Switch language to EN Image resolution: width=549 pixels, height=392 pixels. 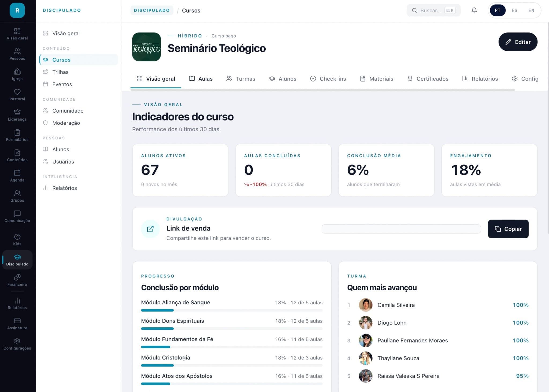[531, 10]
